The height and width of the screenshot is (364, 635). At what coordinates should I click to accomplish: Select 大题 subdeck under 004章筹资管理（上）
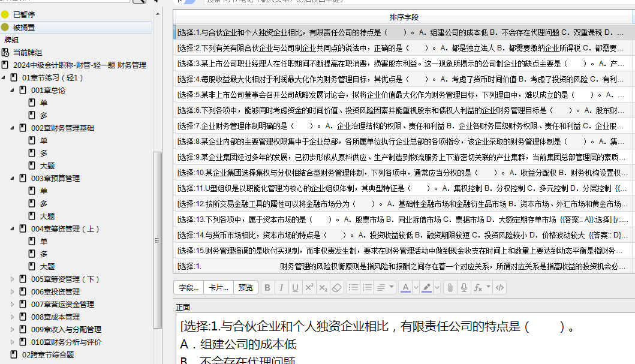(47, 266)
